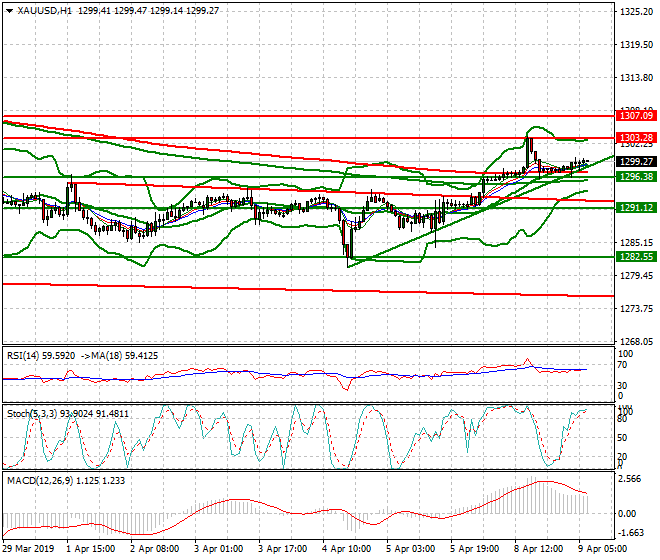Select the XAUUSD,H1 symbol title text

44,11
